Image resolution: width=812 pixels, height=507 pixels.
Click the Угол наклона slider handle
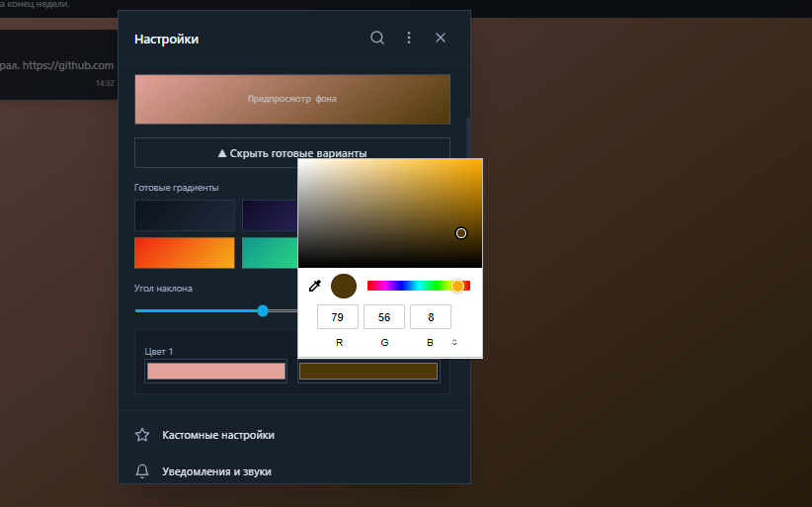click(263, 310)
